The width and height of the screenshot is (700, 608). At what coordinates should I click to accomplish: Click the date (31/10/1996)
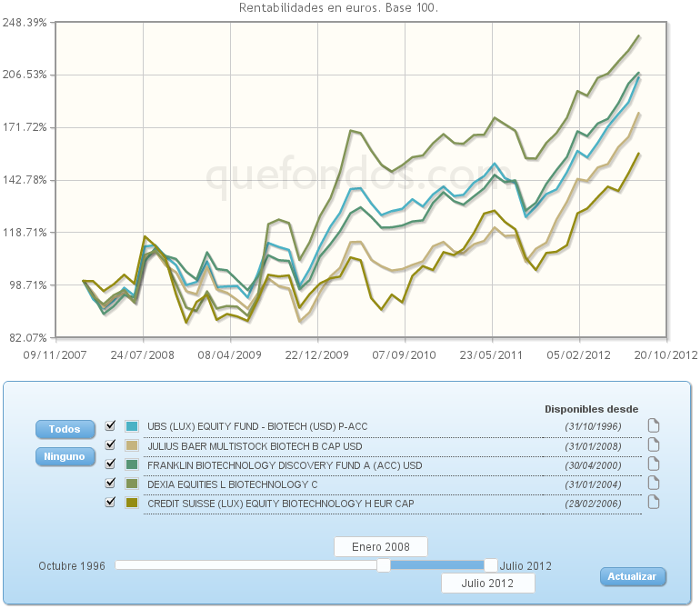click(593, 427)
